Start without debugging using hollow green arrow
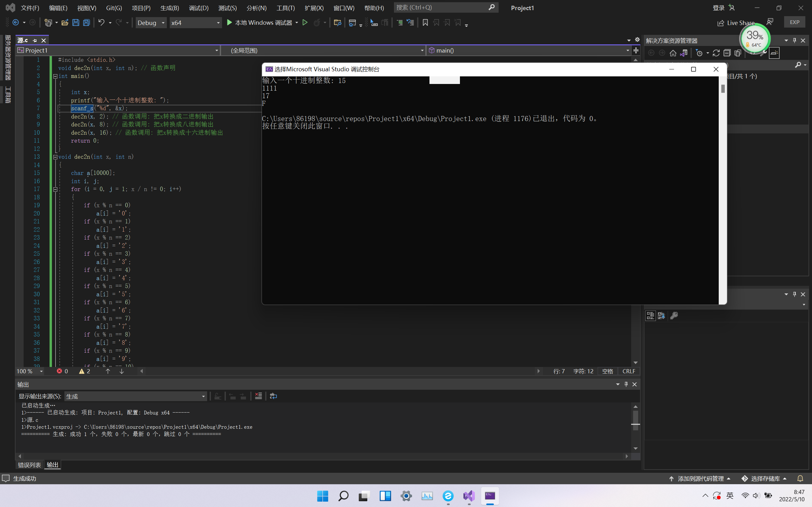The width and height of the screenshot is (812, 507). 305,22
